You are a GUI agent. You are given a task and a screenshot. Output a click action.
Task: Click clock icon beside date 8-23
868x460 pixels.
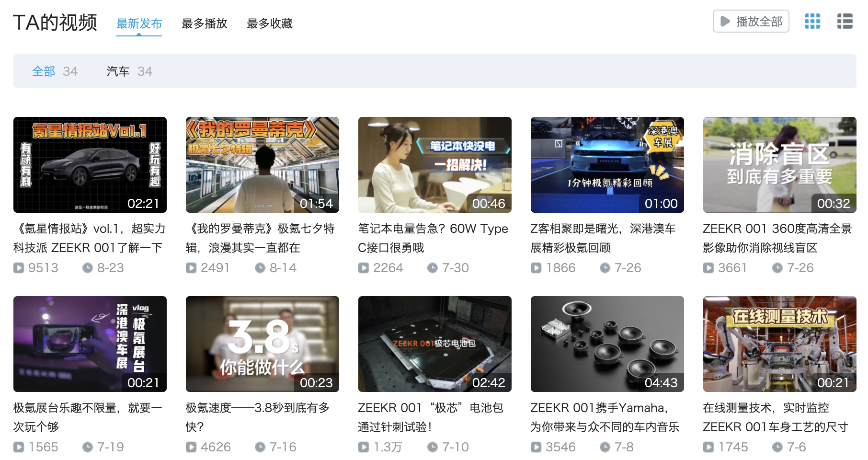click(88, 268)
